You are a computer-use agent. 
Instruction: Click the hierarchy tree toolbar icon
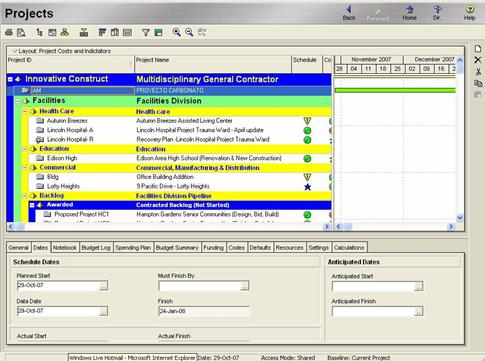point(40,32)
